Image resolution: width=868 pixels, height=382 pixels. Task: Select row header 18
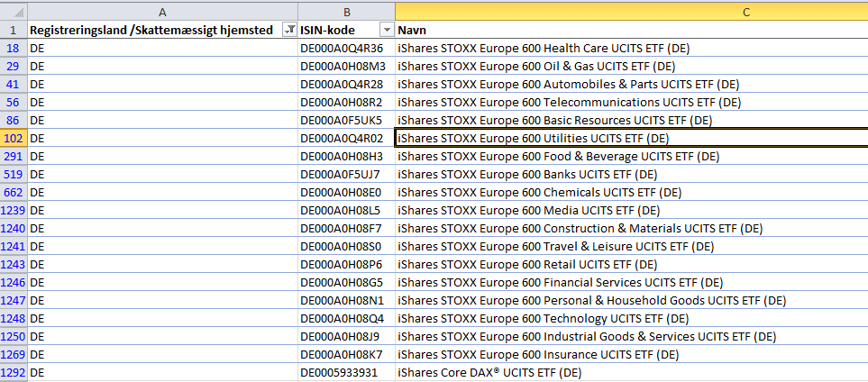[x=14, y=48]
